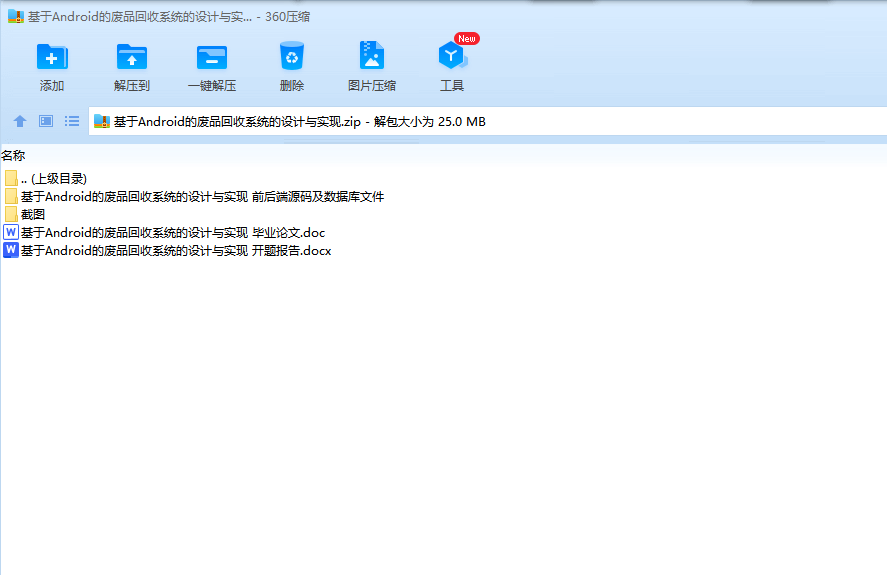Click the archive icon in the path bar
Screen dimensions: 887x575
pos(102,121)
